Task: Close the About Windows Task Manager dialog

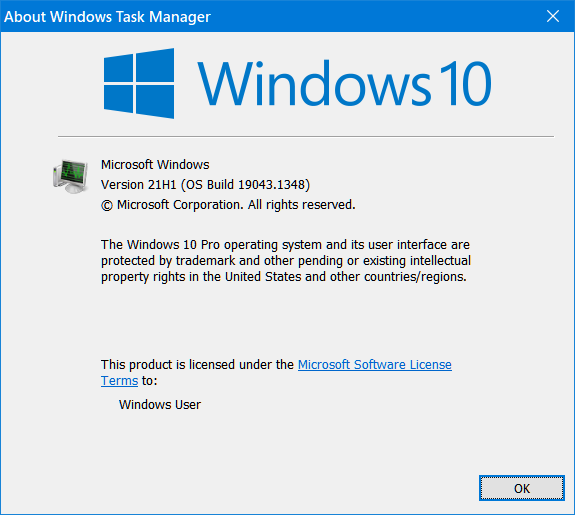Action: click(553, 16)
